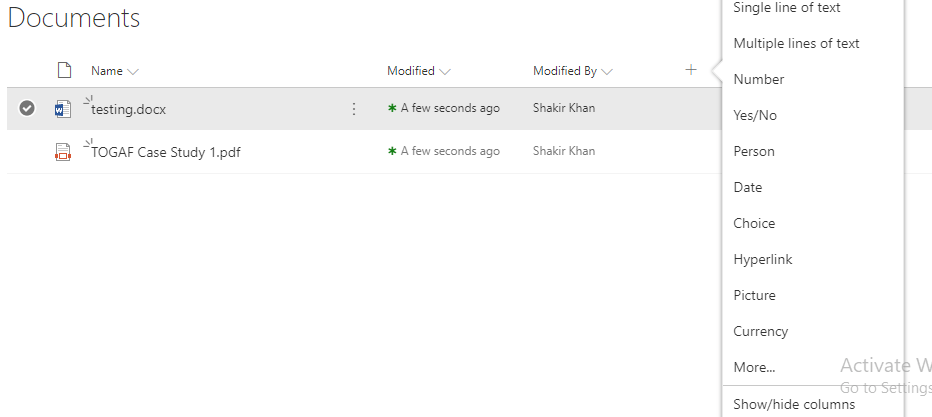The width and height of the screenshot is (932, 417).
Task: Expand the Modified By column dropdown
Action: click(x=607, y=72)
